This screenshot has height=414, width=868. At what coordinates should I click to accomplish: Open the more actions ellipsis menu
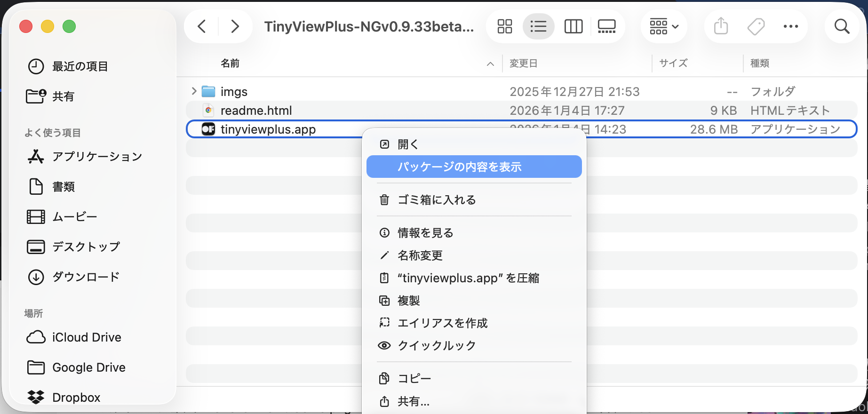tap(790, 26)
